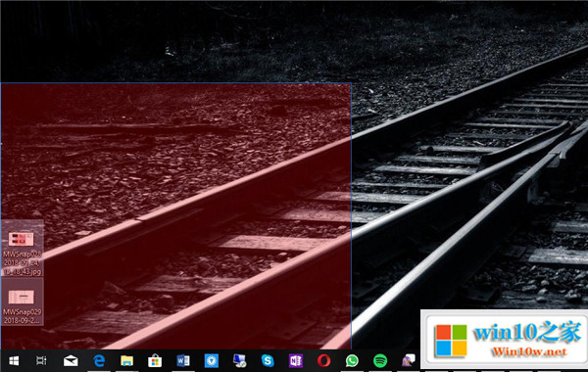
Task: Open File Explorer from the taskbar
Action: click(x=126, y=361)
